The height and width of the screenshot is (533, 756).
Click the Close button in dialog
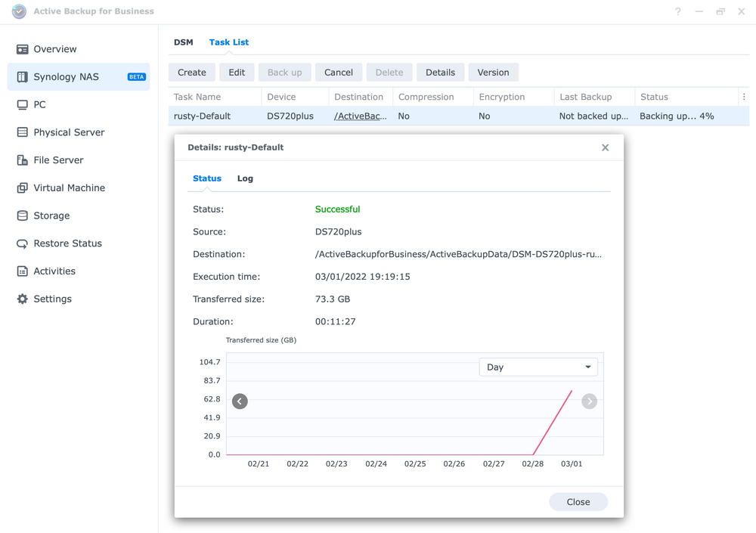(578, 502)
